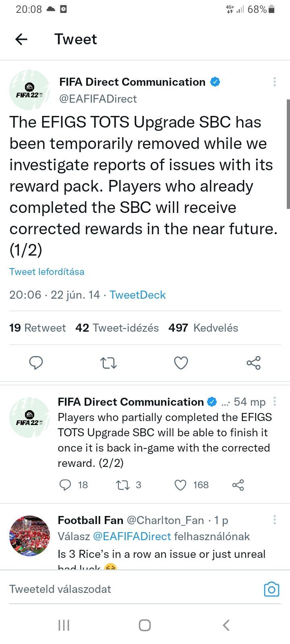Open Football Fan's profile picture
Screen dimensions: 290x644
tap(30, 536)
